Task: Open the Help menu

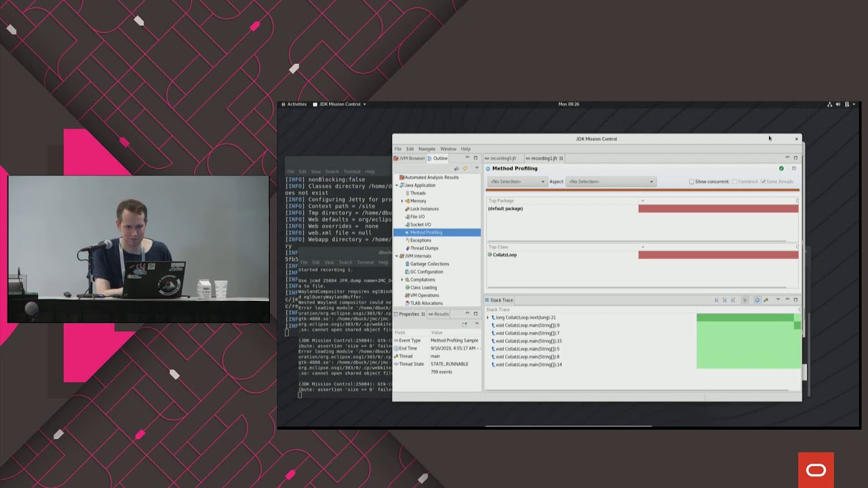Action: pos(466,149)
